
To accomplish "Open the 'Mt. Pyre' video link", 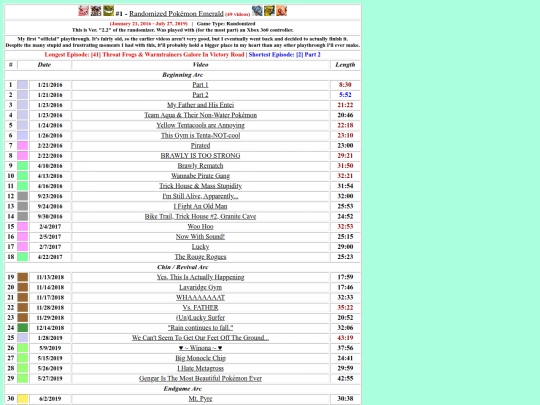I will point(200,399).
